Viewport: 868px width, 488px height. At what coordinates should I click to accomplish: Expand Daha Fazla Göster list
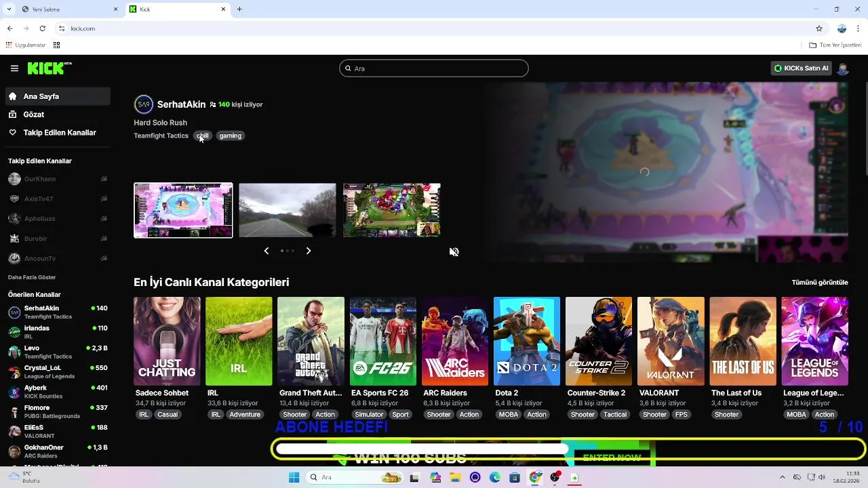pyautogui.click(x=32, y=277)
